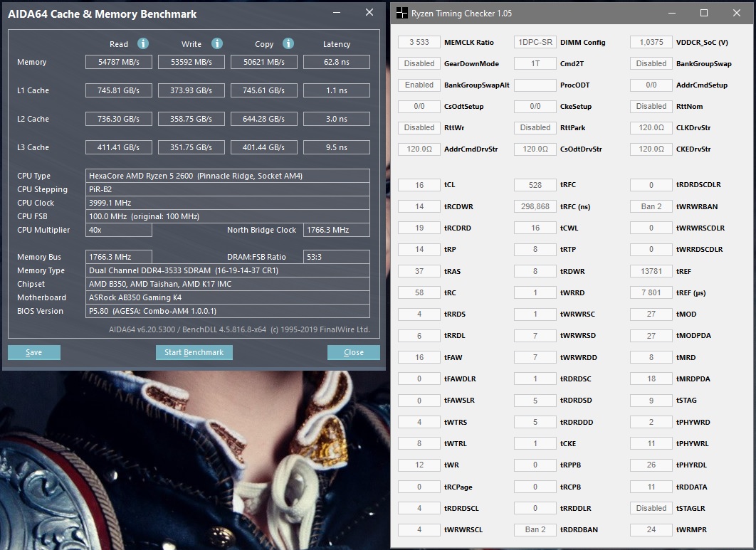This screenshot has width=756, height=550.
Task: Click the tREF (µs) value 7 801
Action: (x=651, y=292)
